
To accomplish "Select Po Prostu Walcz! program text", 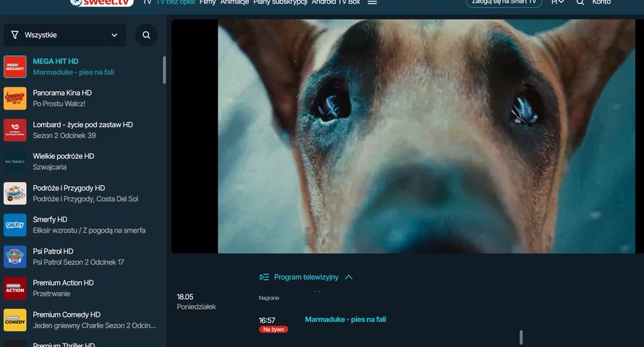I will 59,104.
